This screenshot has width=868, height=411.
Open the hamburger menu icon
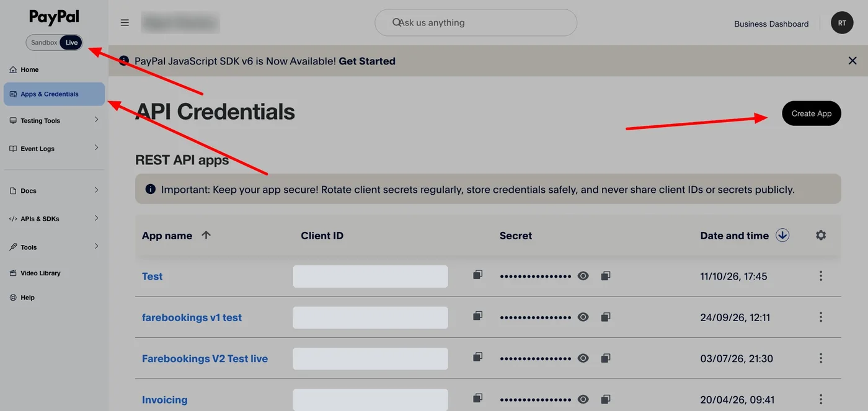point(125,23)
